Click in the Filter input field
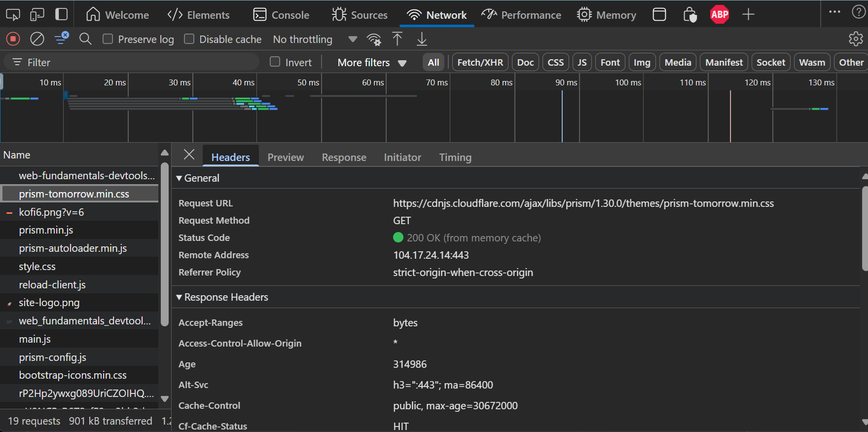The image size is (868, 432). point(131,62)
